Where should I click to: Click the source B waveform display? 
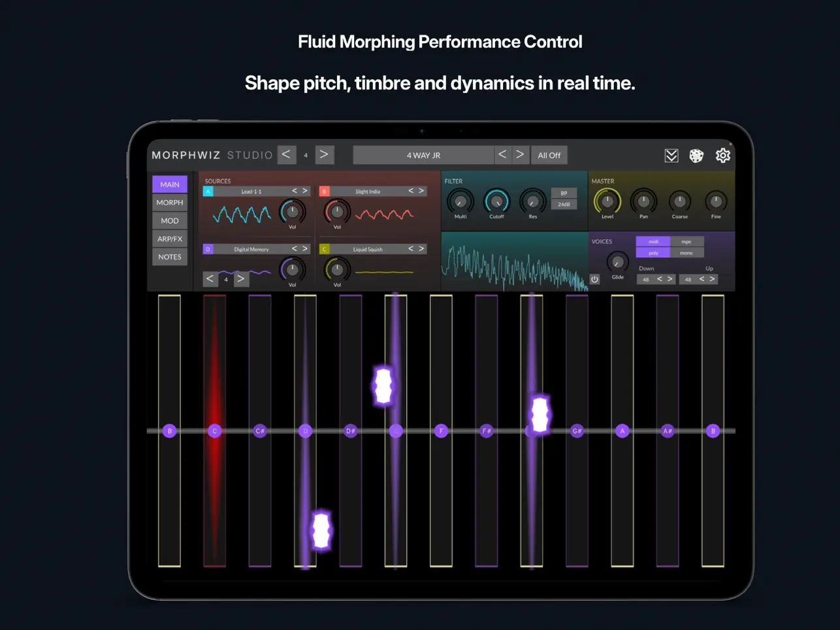tap(384, 214)
